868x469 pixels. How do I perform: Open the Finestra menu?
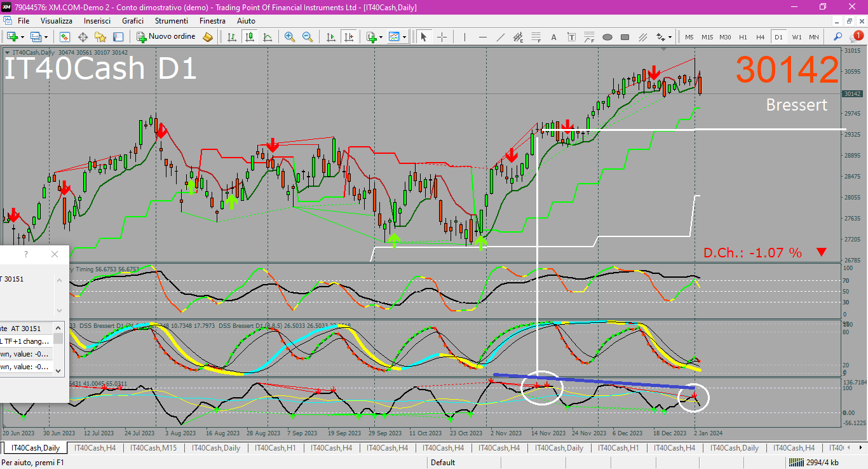(212, 21)
